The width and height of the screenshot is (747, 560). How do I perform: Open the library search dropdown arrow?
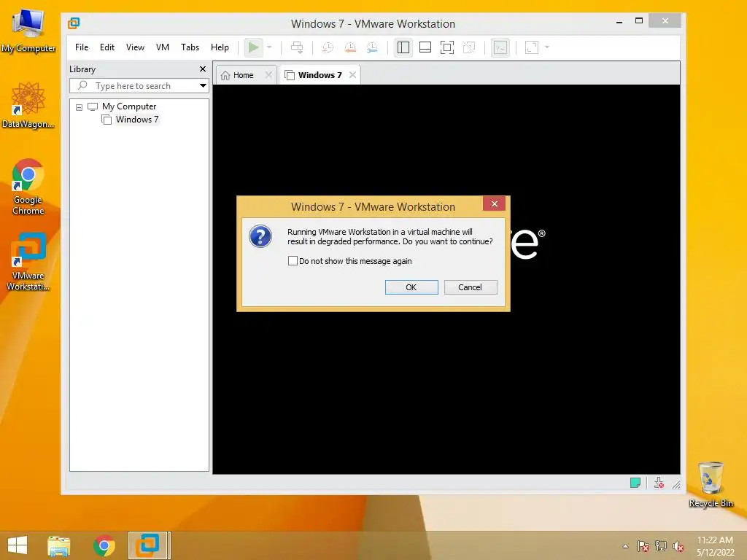(203, 86)
